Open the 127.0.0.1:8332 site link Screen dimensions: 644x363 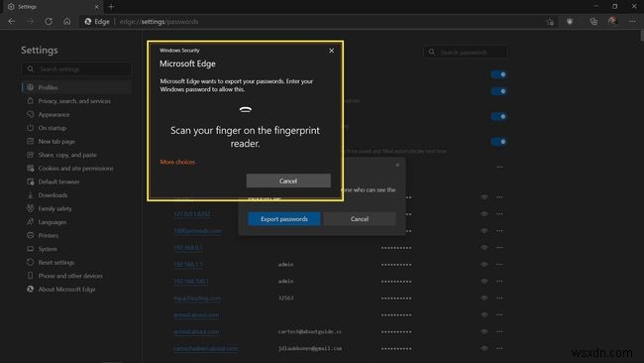coord(192,214)
